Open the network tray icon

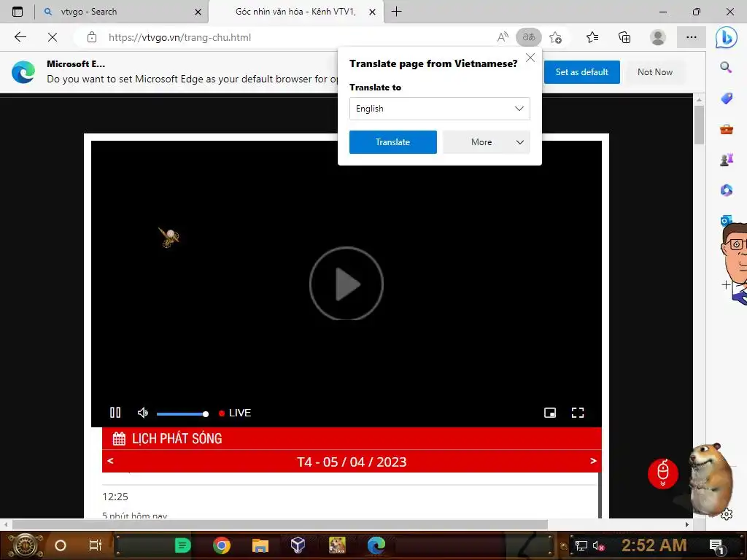pyautogui.click(x=581, y=545)
